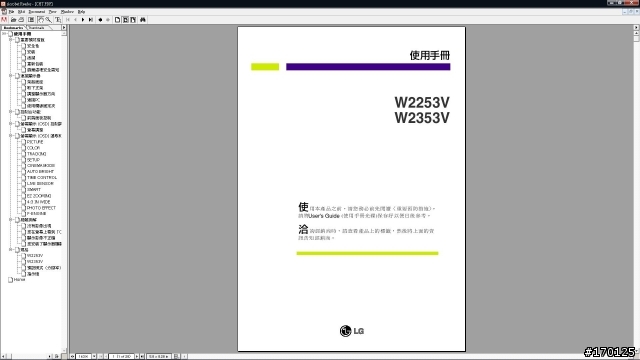Click the Open file folder toolbar icon
The height and width of the screenshot is (360, 640).
pyautogui.click(x=13, y=20)
